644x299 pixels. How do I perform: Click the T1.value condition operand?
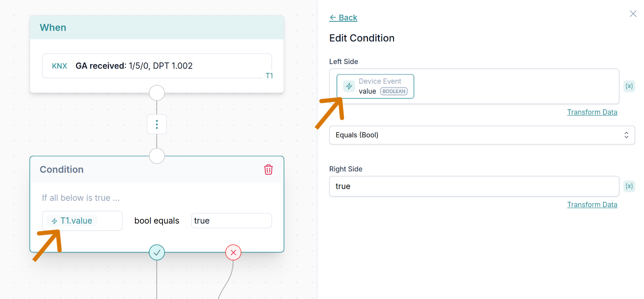(x=76, y=221)
